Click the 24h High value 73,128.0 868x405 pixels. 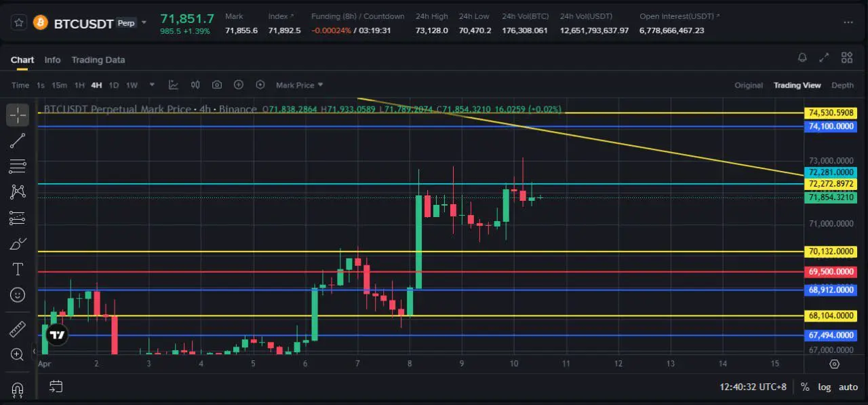tap(432, 31)
